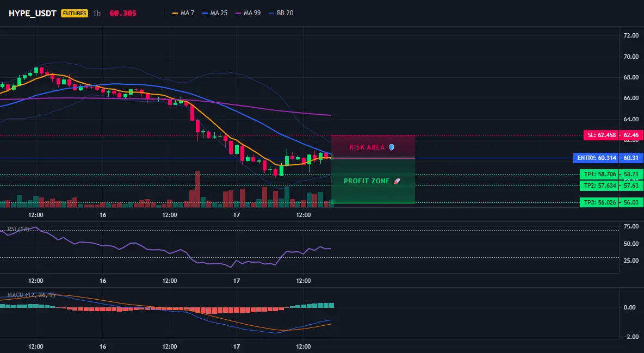Select the blue ENTRY: 60.314 tag
644x353 pixels.
[596, 158]
